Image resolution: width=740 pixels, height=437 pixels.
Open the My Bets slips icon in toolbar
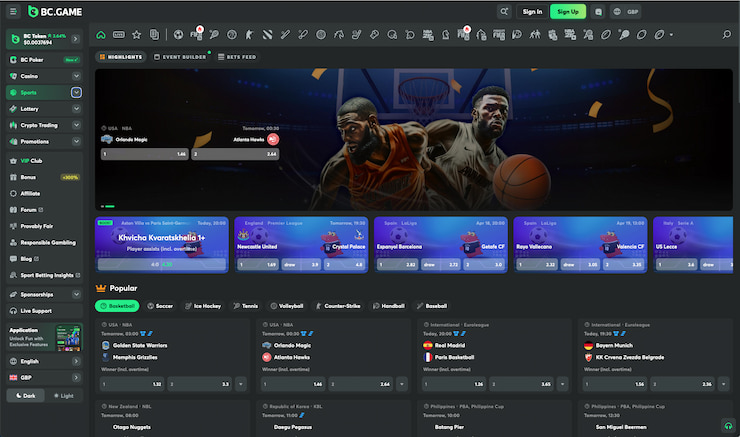pos(154,34)
